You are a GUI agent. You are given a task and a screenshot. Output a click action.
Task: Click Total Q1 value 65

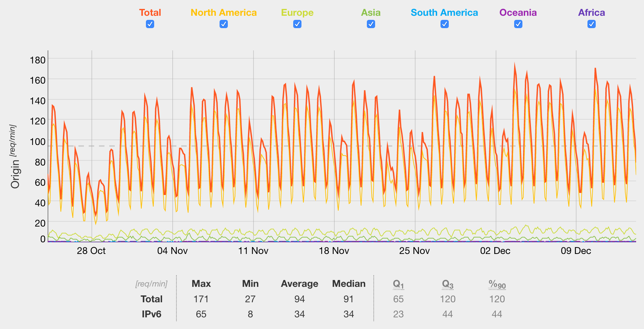[398, 299]
